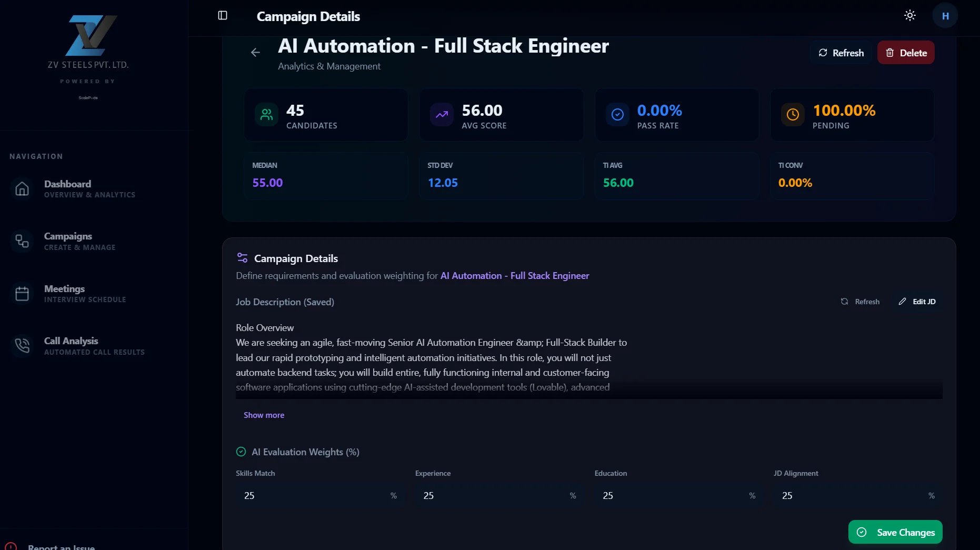
Task: Open the H user avatar menu
Action: 945,16
